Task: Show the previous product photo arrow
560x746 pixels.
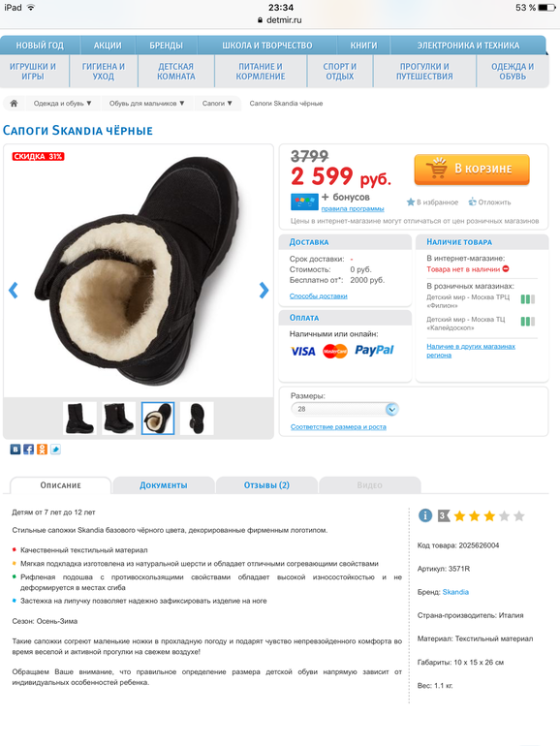Action: point(14,291)
